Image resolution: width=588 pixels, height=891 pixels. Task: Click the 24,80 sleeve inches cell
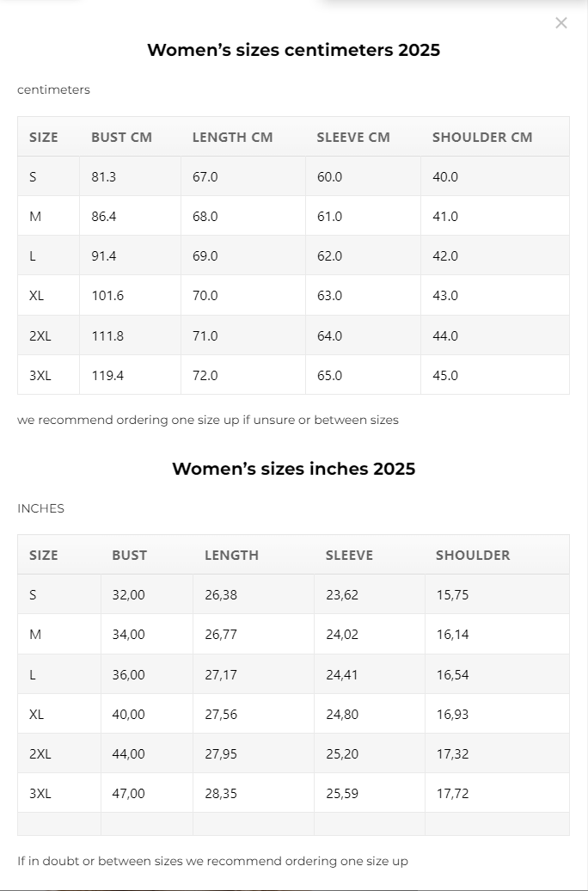tap(342, 715)
